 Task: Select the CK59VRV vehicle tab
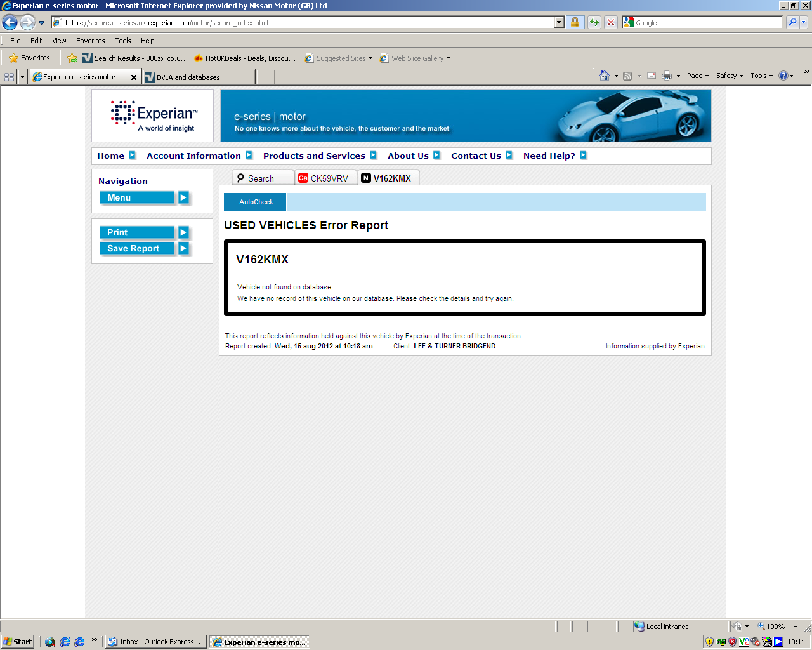(325, 178)
